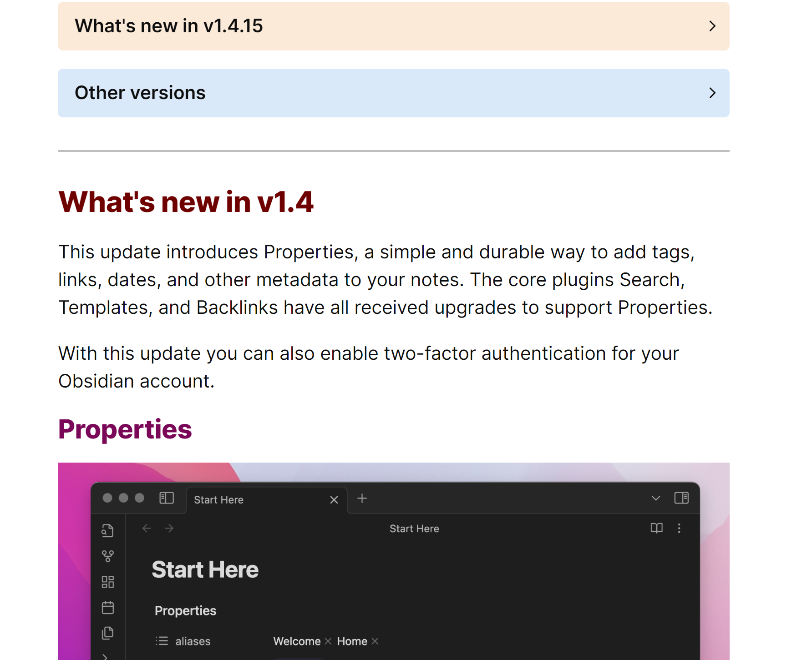Viewport: 812px width, 660px height.
Task: Click the aliases property list icon
Action: click(x=162, y=641)
